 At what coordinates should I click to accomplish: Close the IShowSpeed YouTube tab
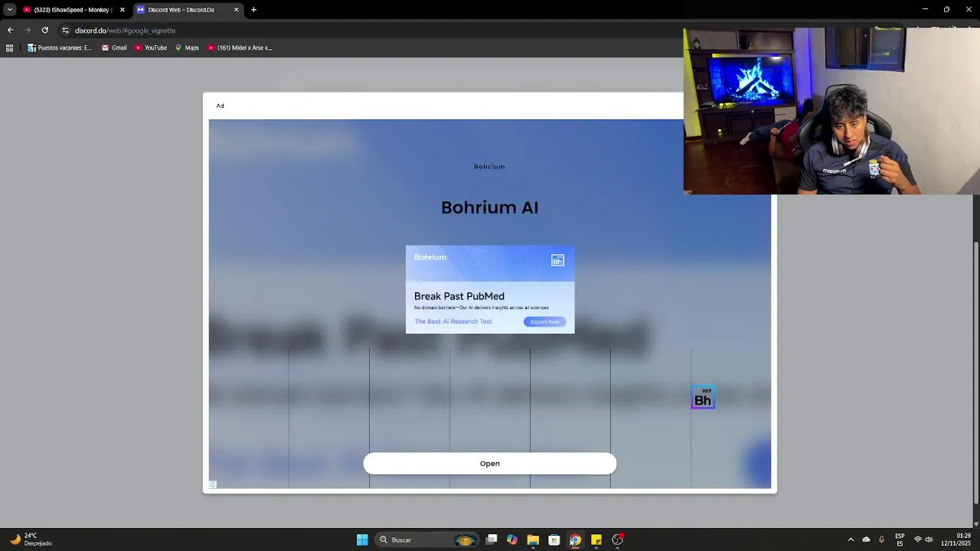click(122, 10)
